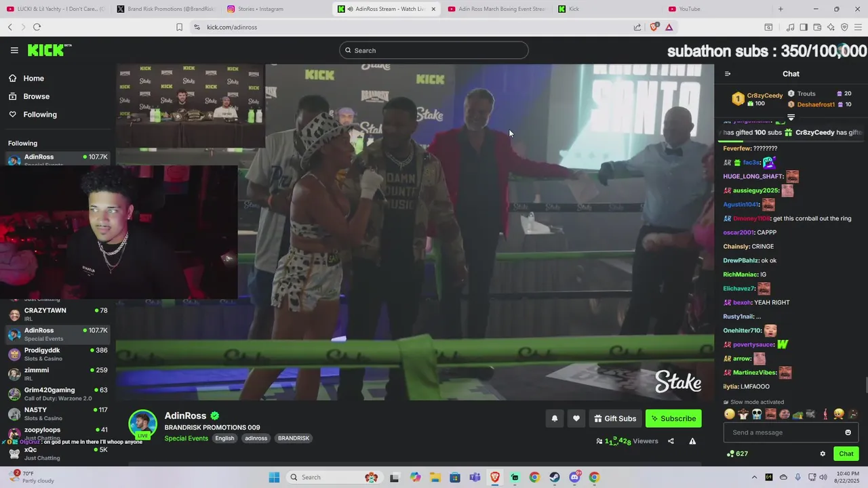Select the first yellow face quick emote
The width and height of the screenshot is (868, 488).
[x=730, y=414]
